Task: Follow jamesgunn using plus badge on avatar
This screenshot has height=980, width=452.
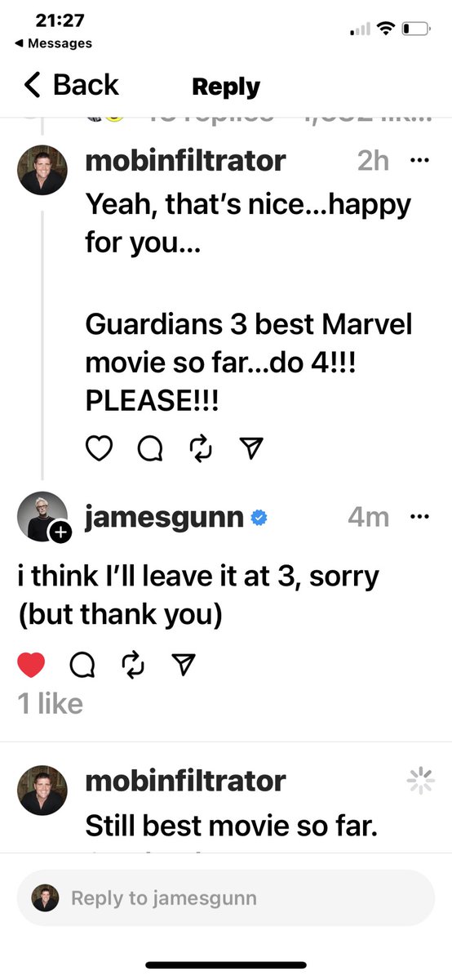Action: click(x=61, y=532)
